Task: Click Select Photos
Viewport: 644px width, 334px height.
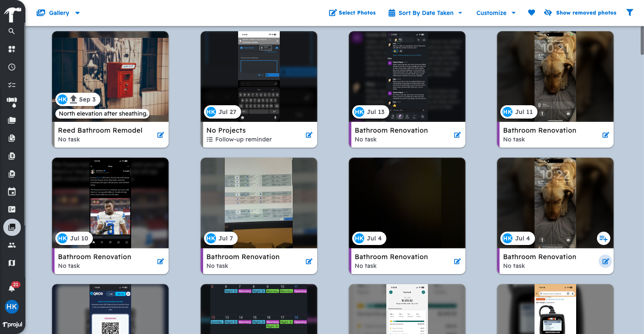Action: (352, 13)
